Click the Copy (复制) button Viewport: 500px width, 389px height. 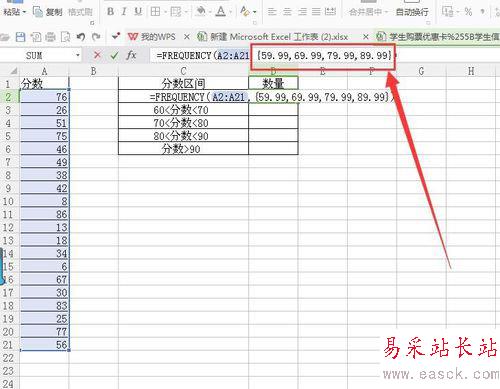coord(48,12)
